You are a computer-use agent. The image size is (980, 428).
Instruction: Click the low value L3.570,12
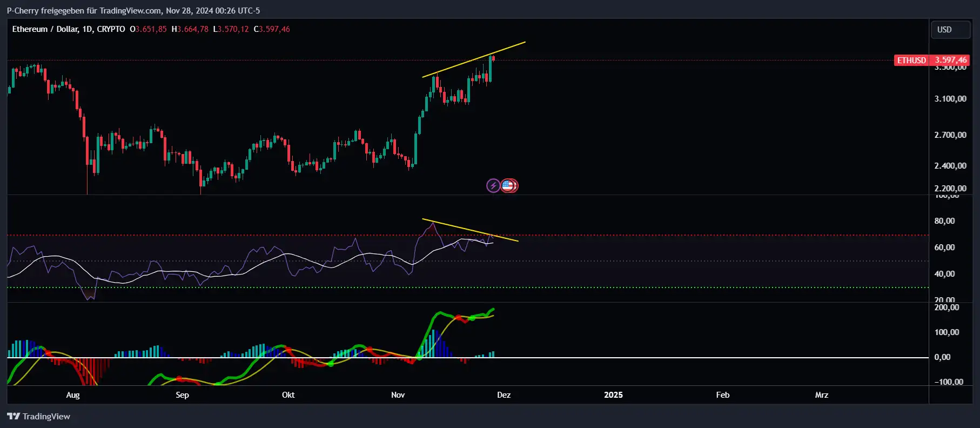tap(231, 29)
